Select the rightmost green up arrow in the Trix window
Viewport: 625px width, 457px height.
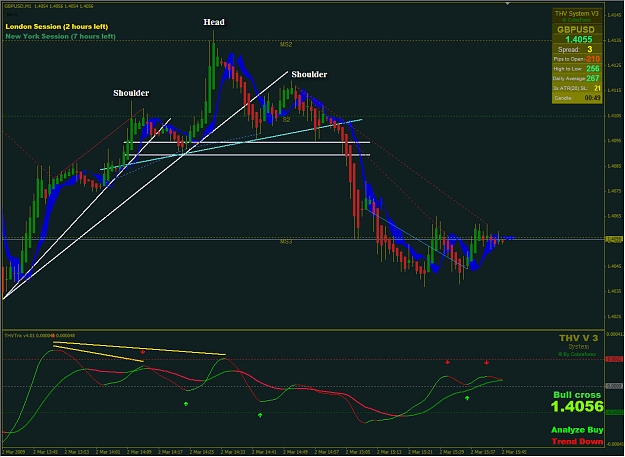click(x=467, y=398)
